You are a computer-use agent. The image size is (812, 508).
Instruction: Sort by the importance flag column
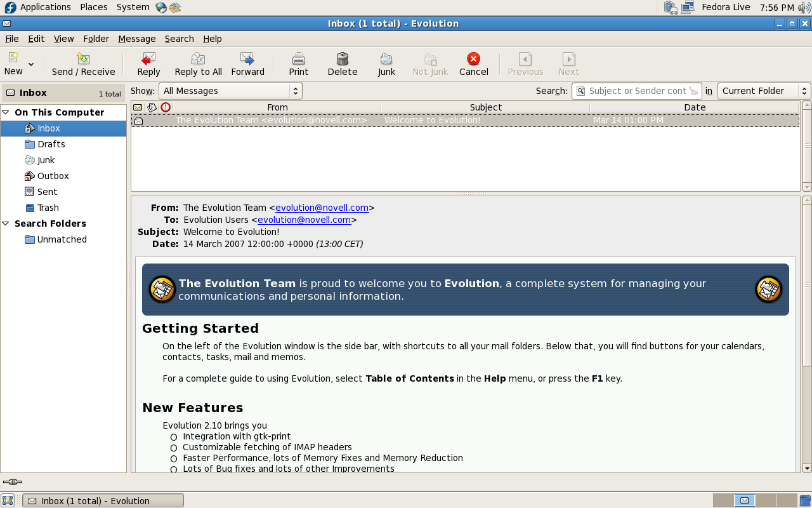click(166, 107)
